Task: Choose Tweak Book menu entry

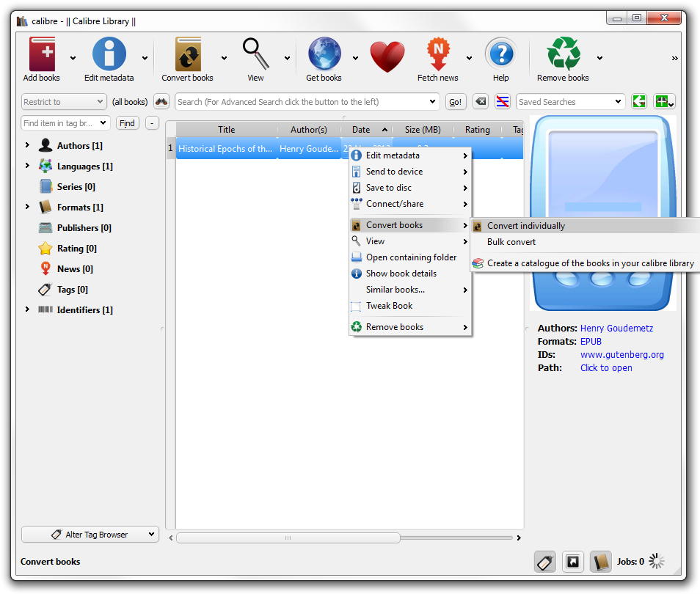Action: click(x=410, y=305)
